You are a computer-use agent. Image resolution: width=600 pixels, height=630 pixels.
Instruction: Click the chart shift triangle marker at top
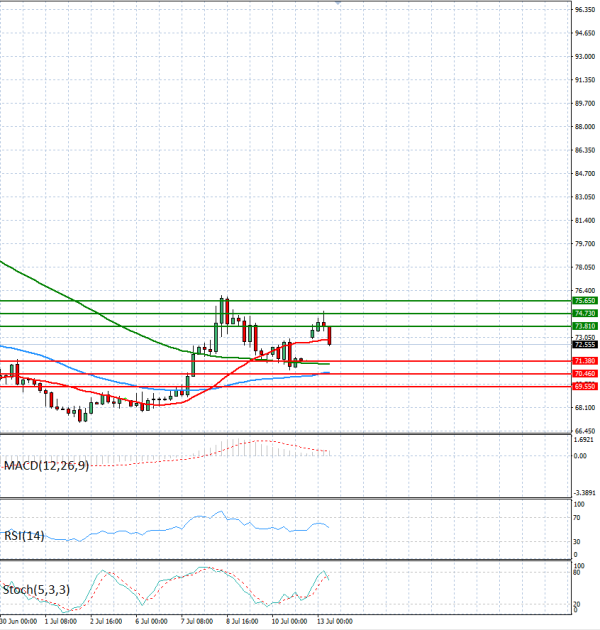click(338, 2)
